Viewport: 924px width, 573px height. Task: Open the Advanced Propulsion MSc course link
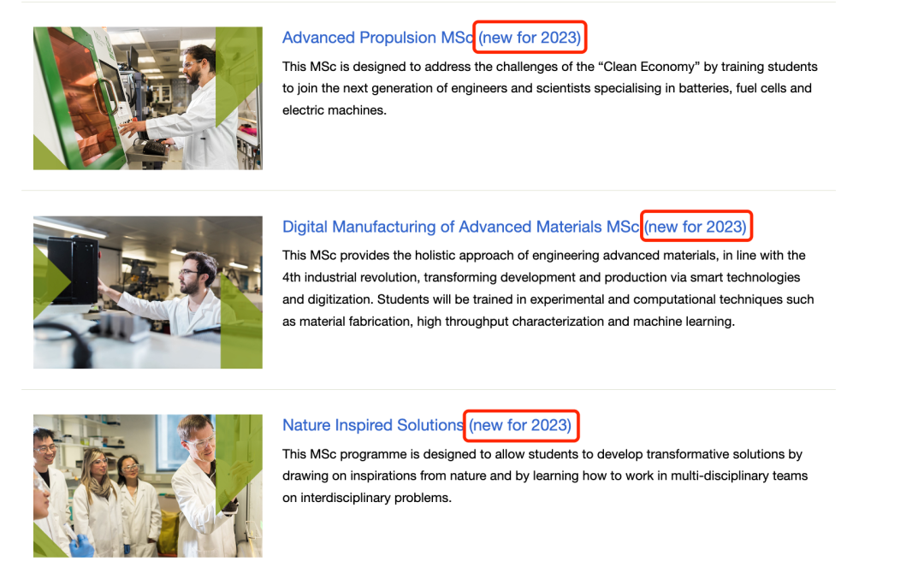tap(376, 38)
